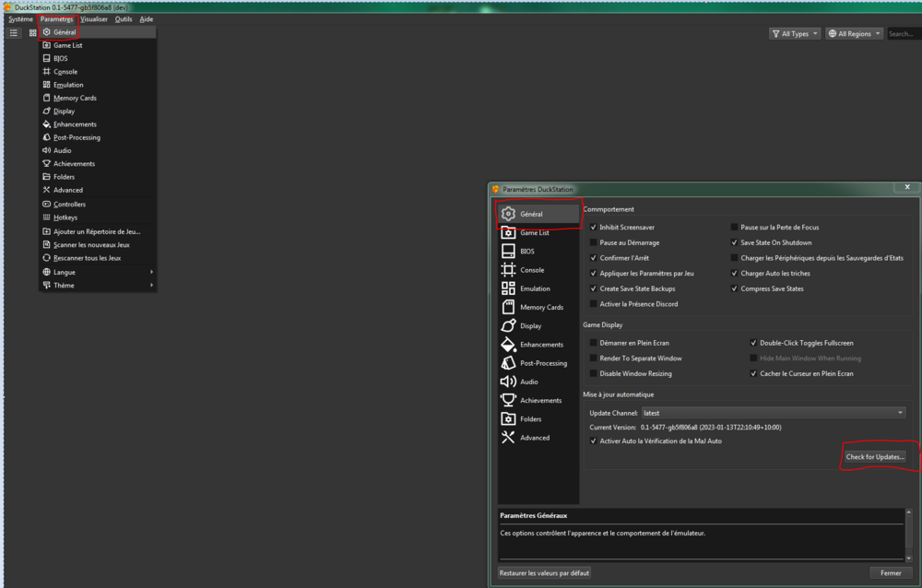Click the Post-Processing icon in settings sidebar
Viewport: 922px width, 588px height.
[508, 363]
